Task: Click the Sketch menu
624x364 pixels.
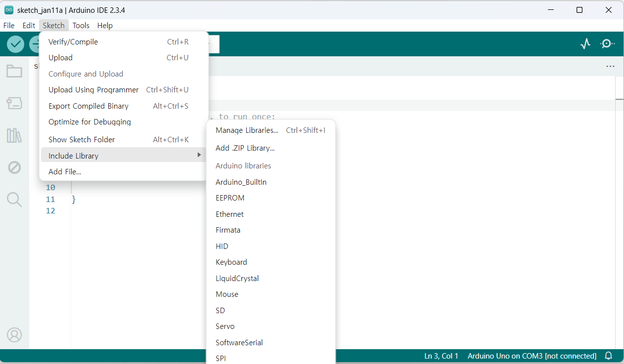Action: 53,26
